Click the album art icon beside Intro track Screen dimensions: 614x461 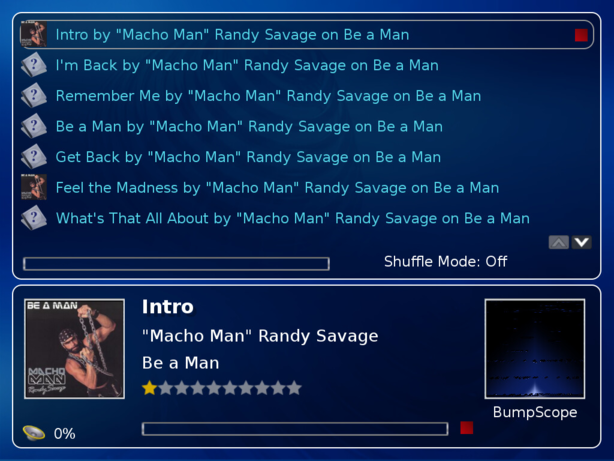point(34,34)
